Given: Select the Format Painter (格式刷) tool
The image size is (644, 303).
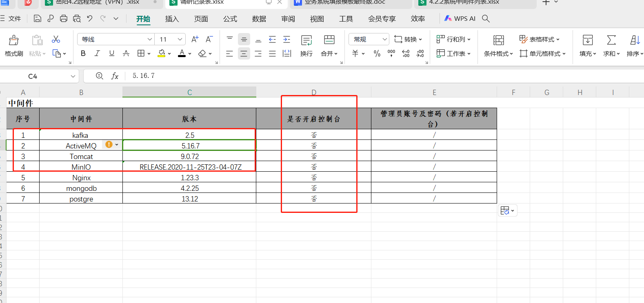Looking at the screenshot, I should click(x=14, y=45).
